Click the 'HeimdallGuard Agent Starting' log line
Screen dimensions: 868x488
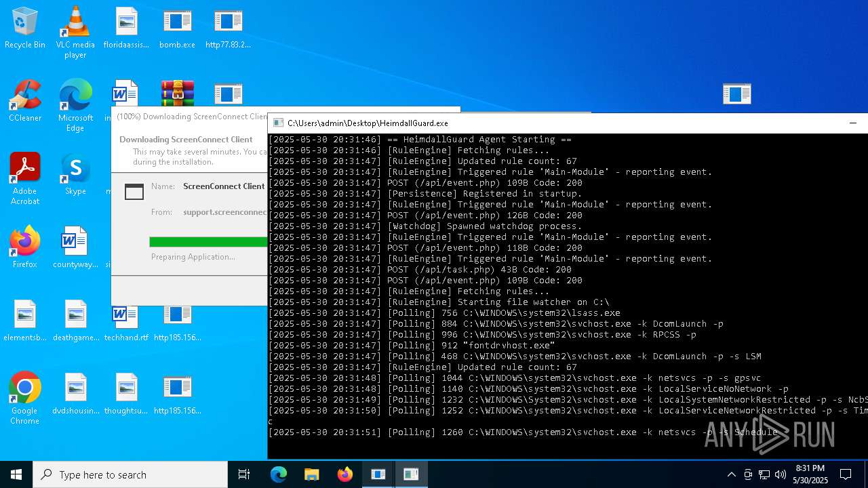point(420,140)
